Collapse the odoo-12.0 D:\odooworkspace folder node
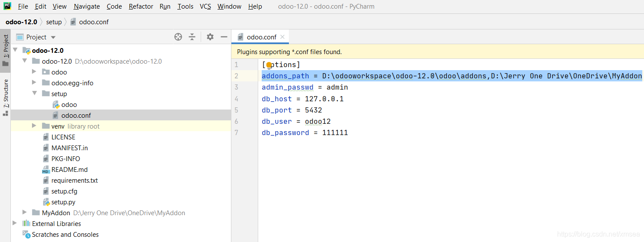 tap(25, 61)
